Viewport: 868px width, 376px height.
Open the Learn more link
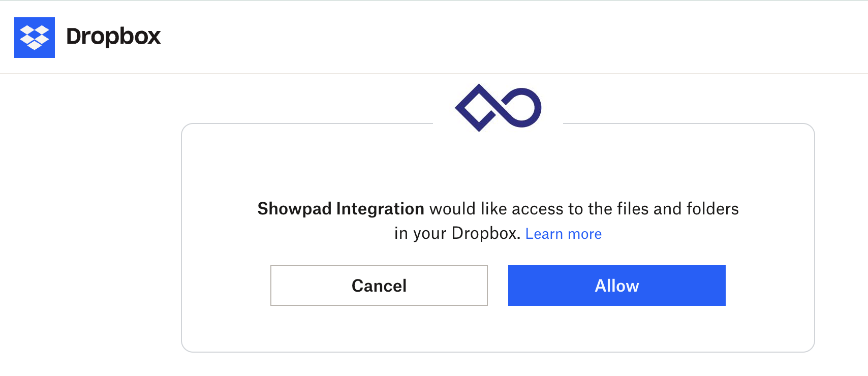tap(564, 234)
